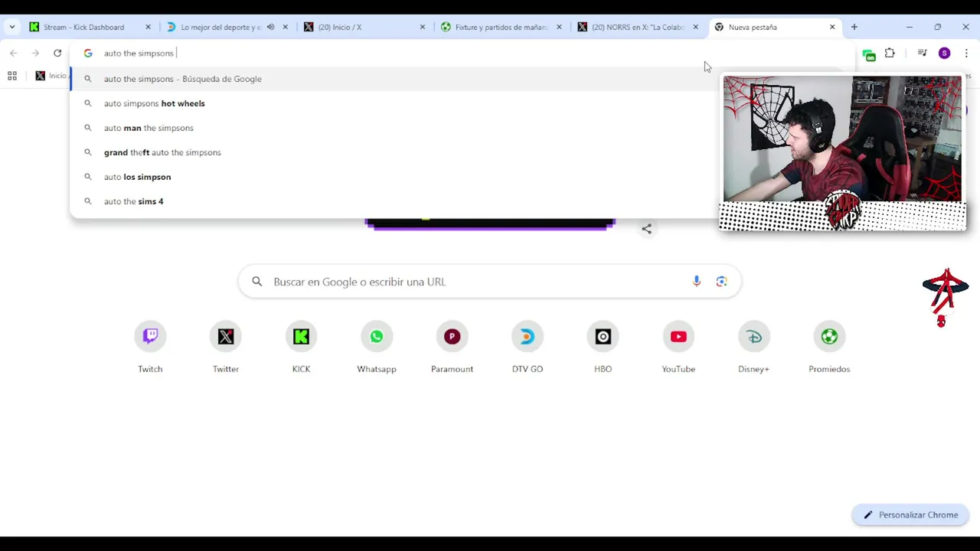Select suggestion auto the sims 4
This screenshot has height=551, width=980.
394,201
